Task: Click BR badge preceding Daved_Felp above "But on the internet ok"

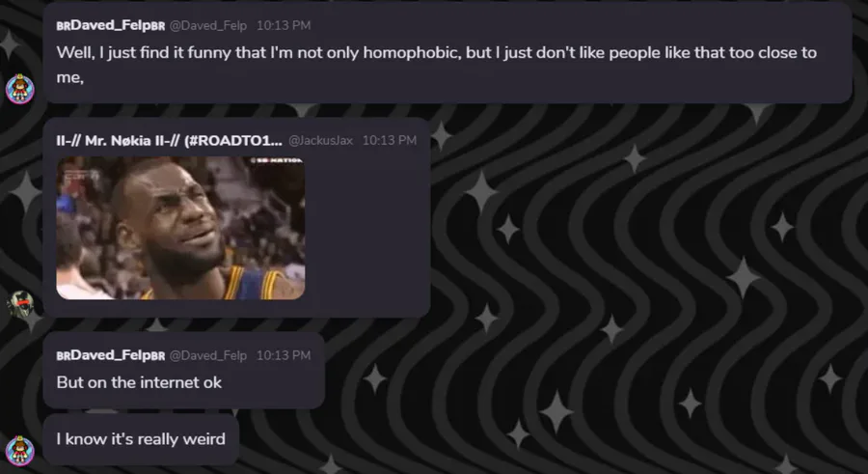Action: click(x=63, y=356)
